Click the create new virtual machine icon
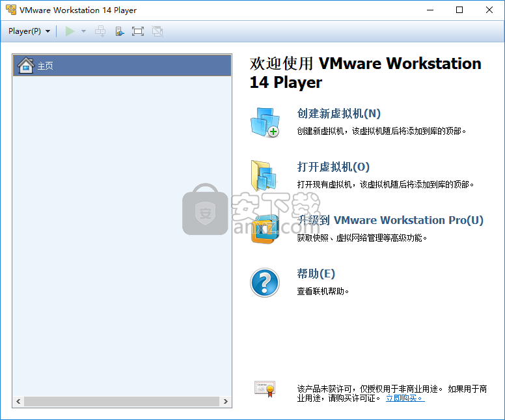 265,122
